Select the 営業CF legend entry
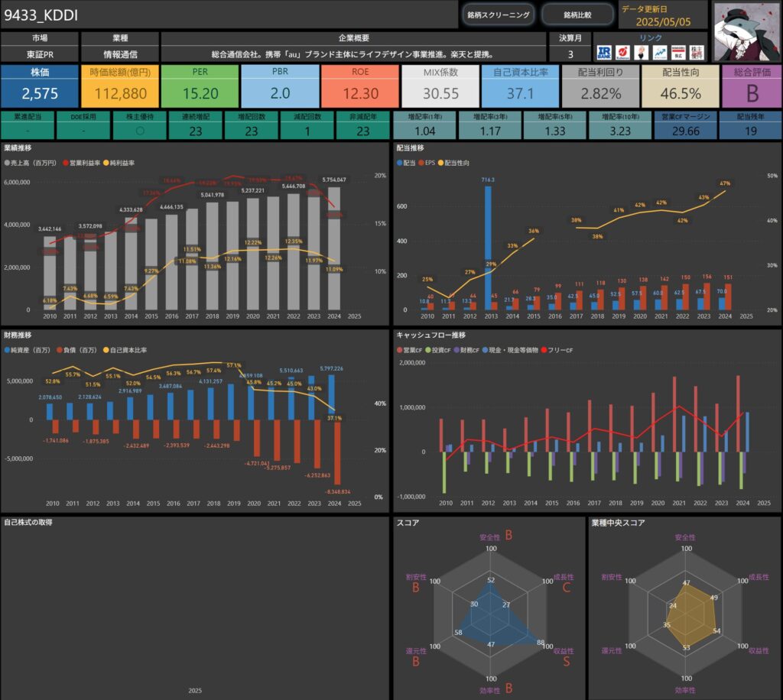 410,350
